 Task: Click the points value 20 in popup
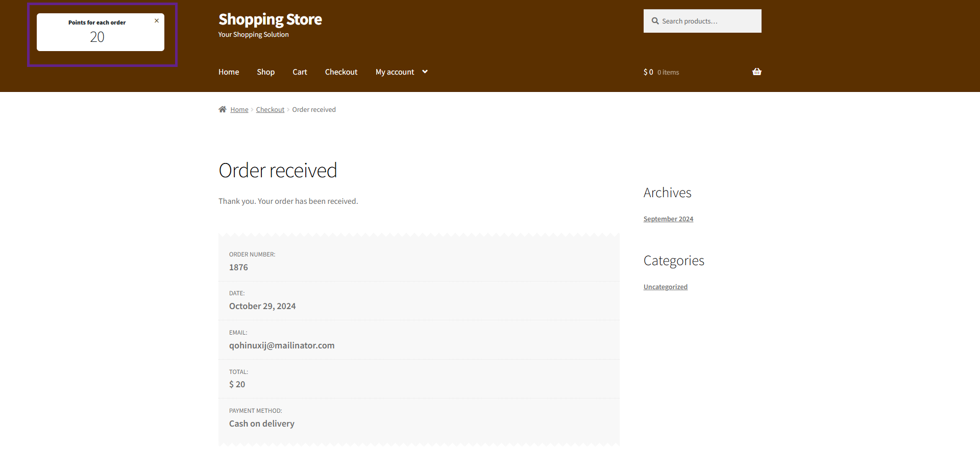(x=97, y=37)
